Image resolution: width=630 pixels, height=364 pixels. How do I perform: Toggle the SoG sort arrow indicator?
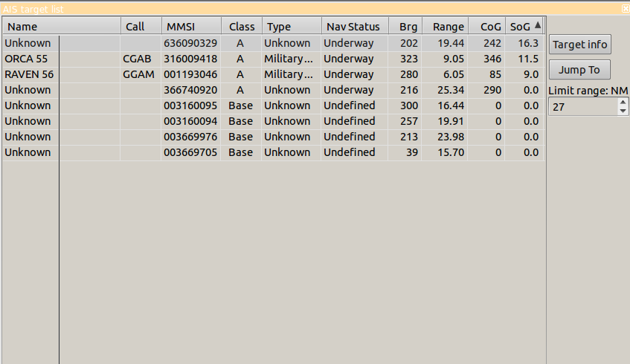537,25
